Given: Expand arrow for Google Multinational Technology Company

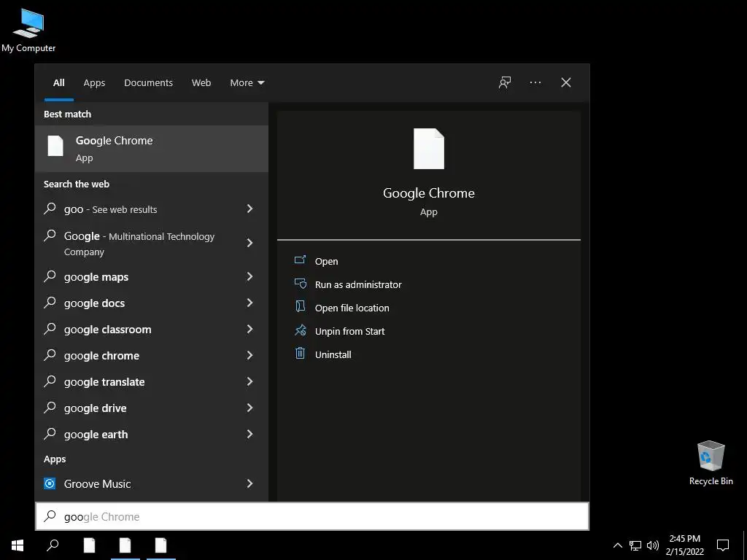Looking at the screenshot, I should click(249, 243).
